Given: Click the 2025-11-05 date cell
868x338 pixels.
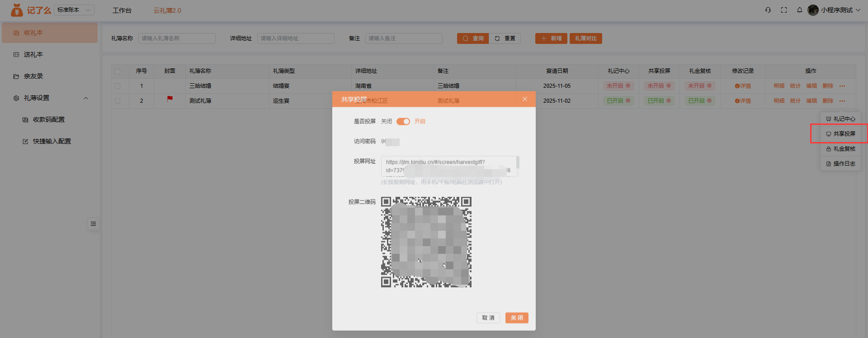Looking at the screenshot, I should pos(557,86).
